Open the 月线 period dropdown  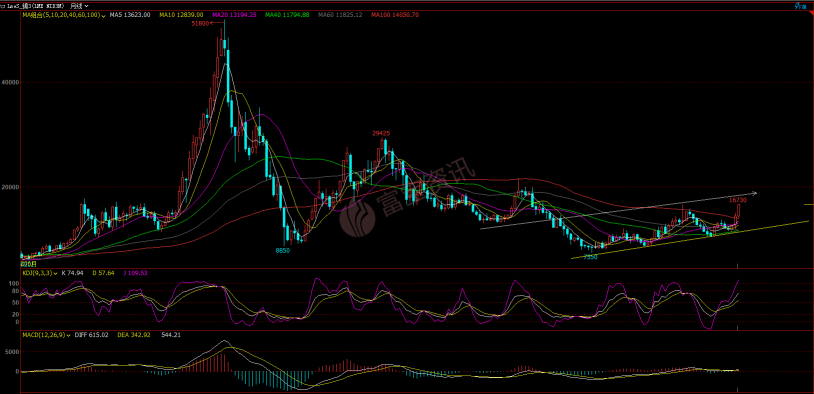tap(80, 6)
